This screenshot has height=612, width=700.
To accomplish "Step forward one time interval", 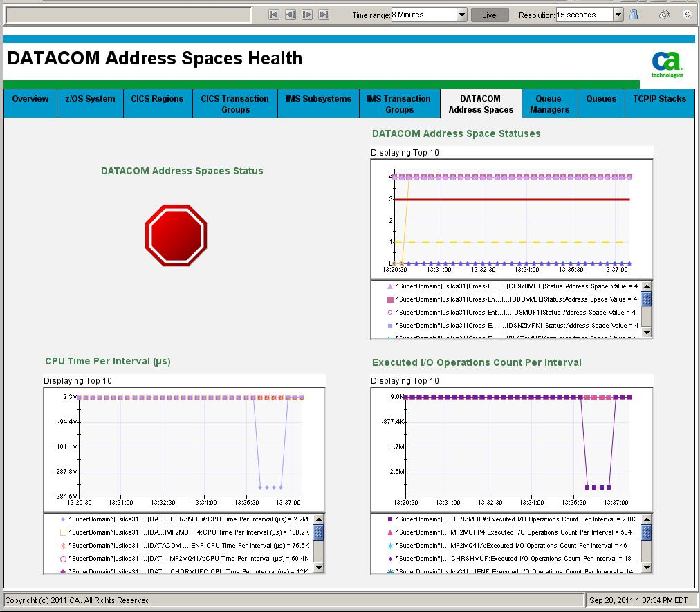I will 307,15.
